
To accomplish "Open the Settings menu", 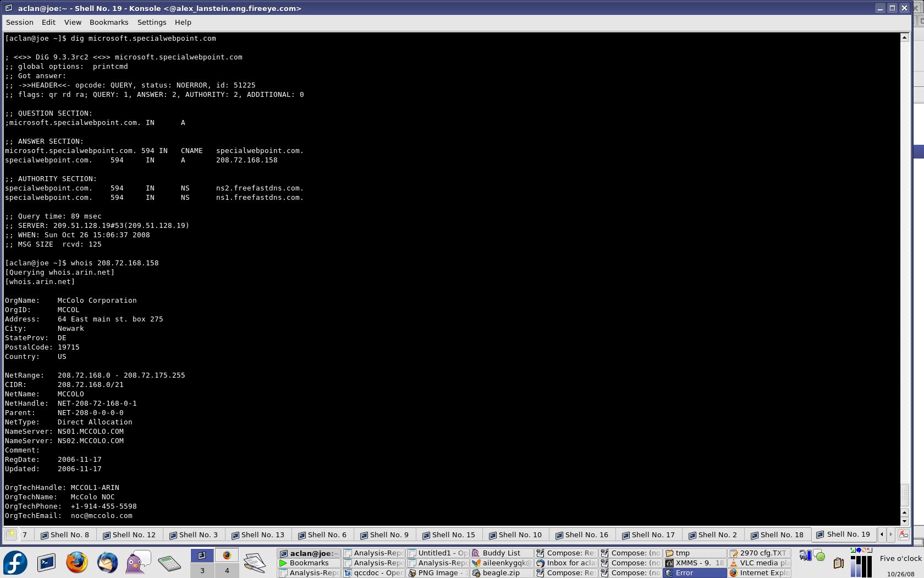I will pos(152,23).
